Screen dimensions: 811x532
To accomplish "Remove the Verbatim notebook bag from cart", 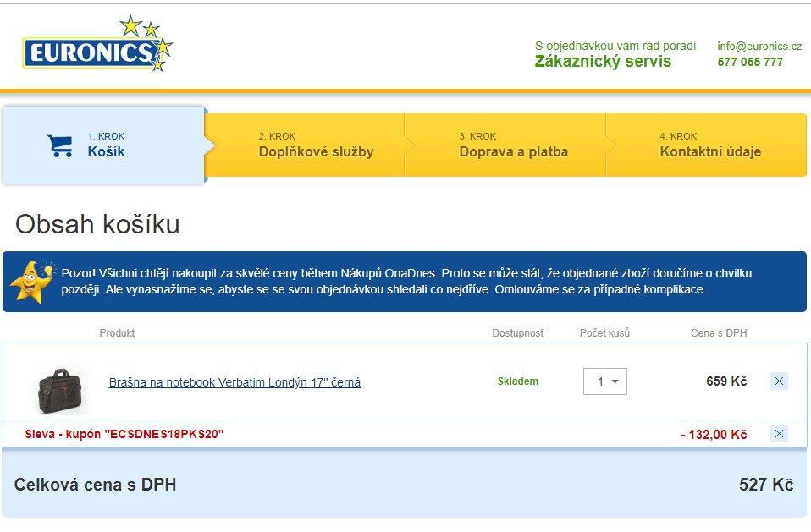I will (779, 381).
